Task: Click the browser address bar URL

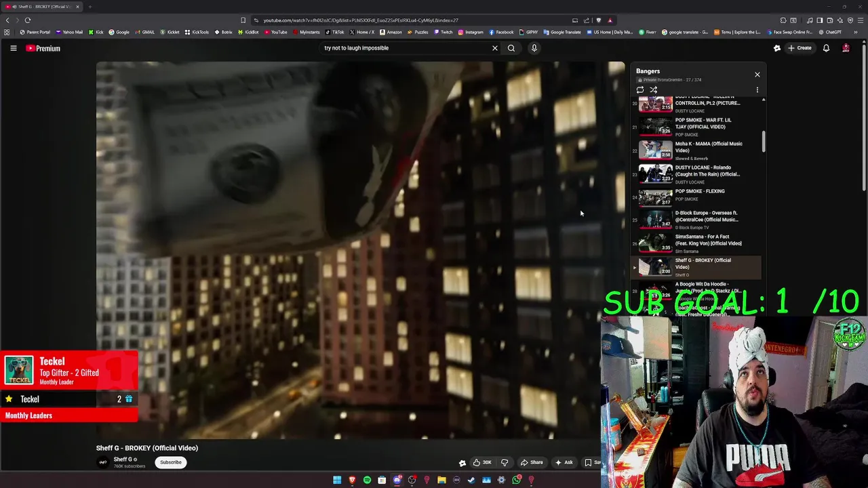Action: point(361,20)
